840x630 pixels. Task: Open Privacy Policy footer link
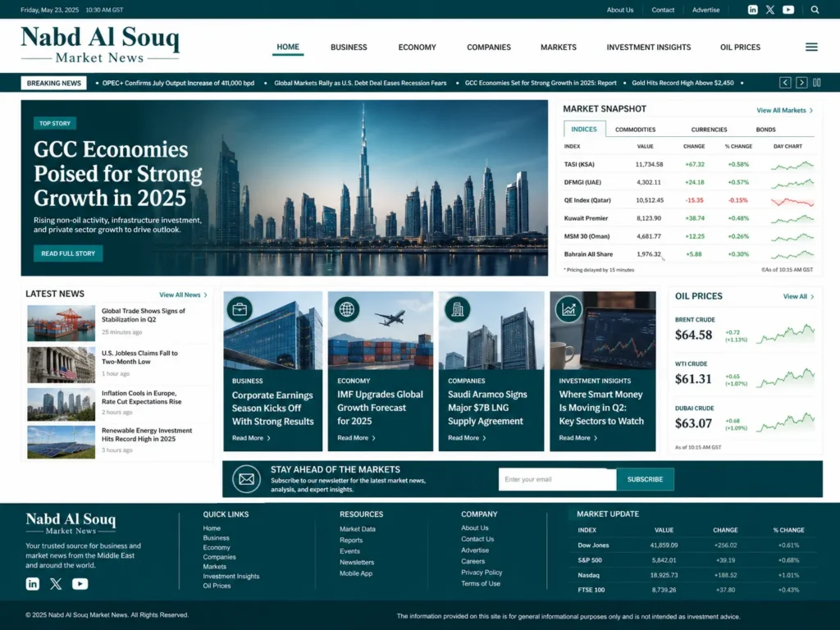(x=482, y=572)
